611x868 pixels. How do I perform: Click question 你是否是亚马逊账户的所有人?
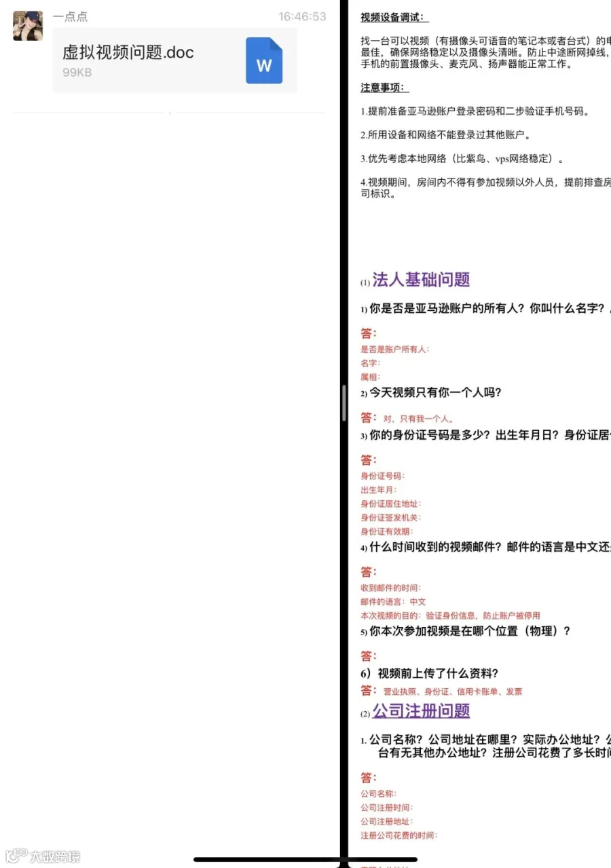(x=485, y=309)
